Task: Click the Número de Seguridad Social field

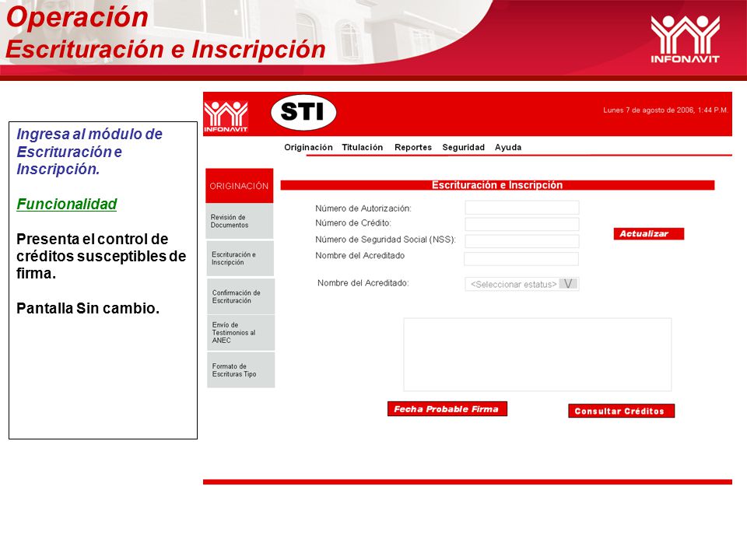Action: click(x=522, y=241)
